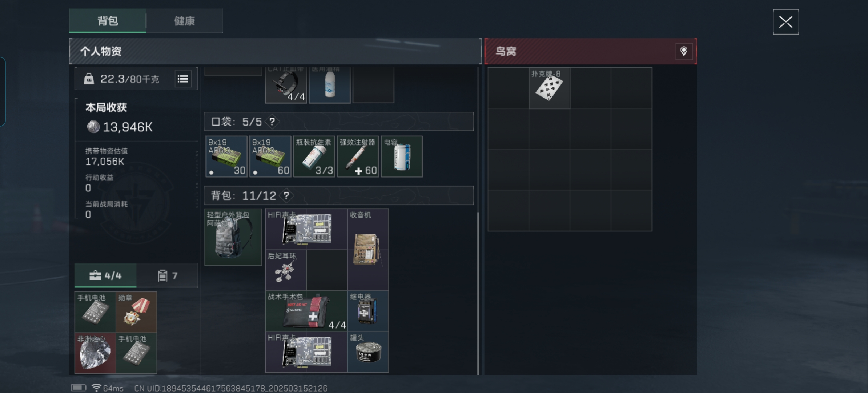Select the 电容 capacitor in pocket

402,156
